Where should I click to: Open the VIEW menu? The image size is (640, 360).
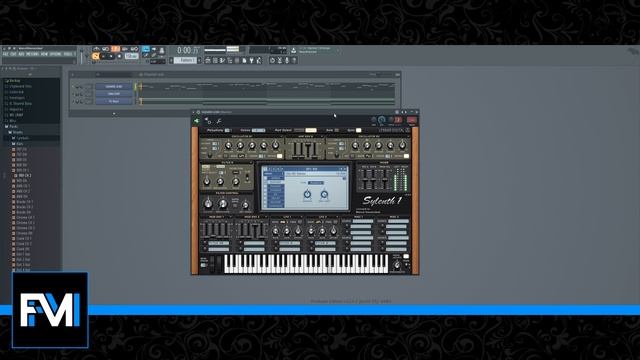[44, 54]
